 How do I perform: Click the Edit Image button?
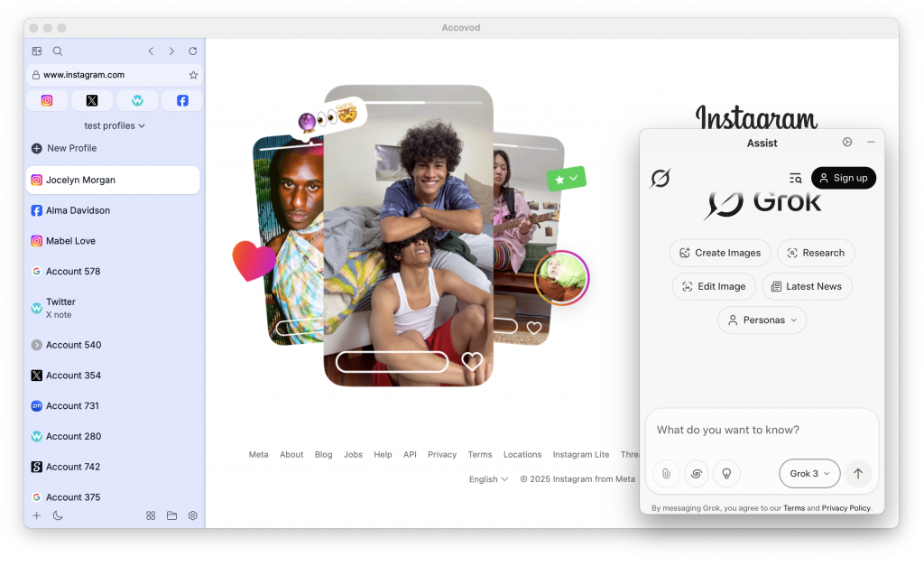[715, 286]
